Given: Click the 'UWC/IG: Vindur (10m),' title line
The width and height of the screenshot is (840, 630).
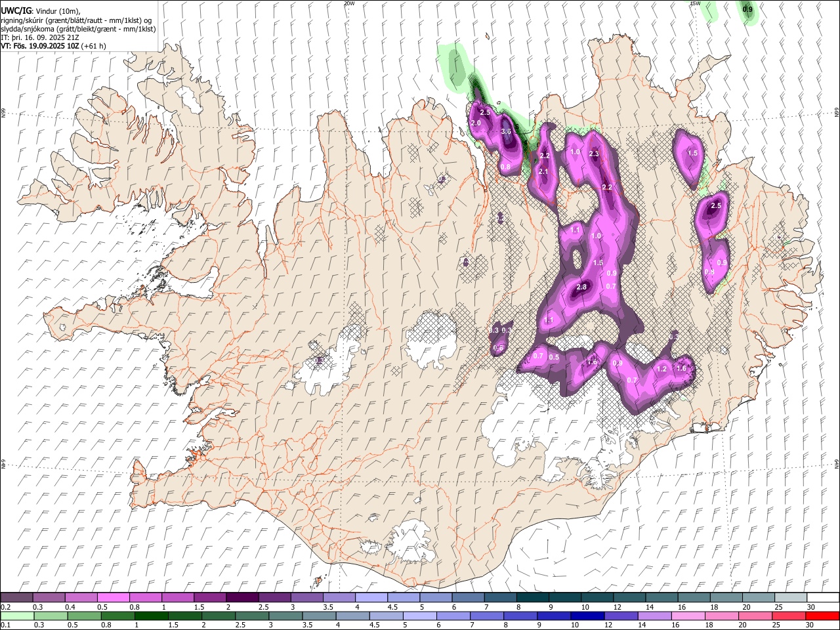Looking at the screenshot, I should click(40, 11).
